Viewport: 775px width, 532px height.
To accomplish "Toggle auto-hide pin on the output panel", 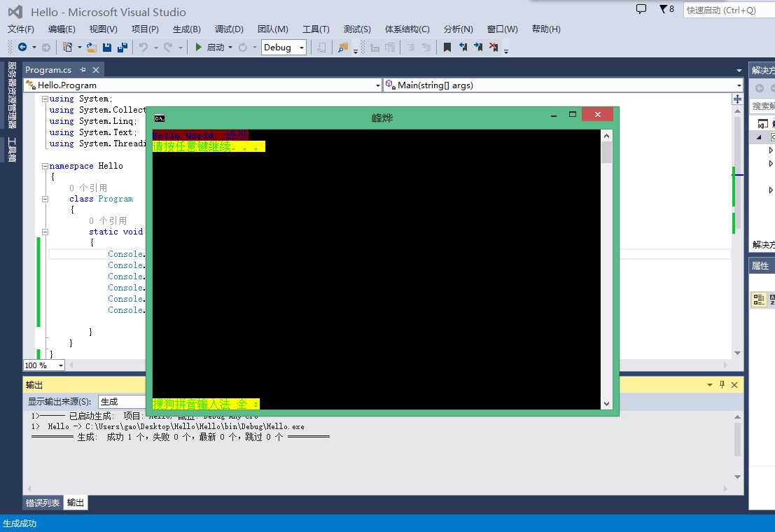I will coord(722,384).
